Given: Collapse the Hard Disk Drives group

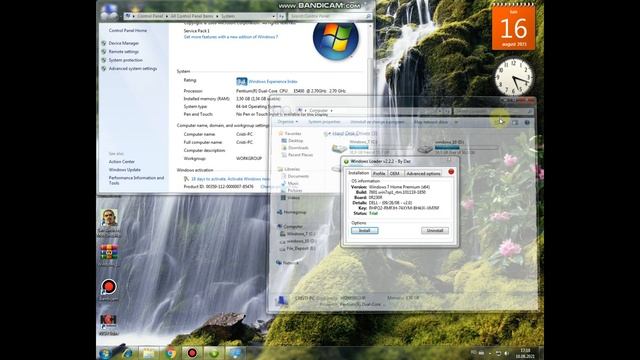Looking at the screenshot, I should (x=326, y=133).
